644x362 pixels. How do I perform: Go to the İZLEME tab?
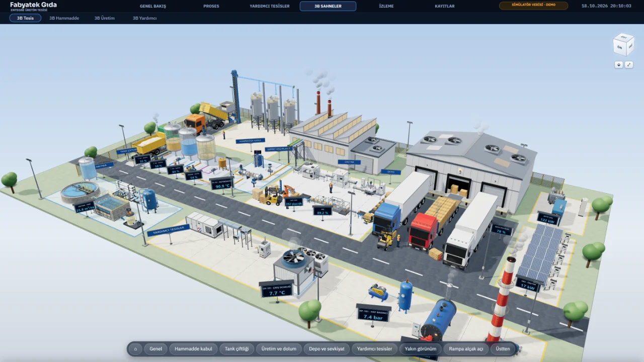[x=386, y=6]
